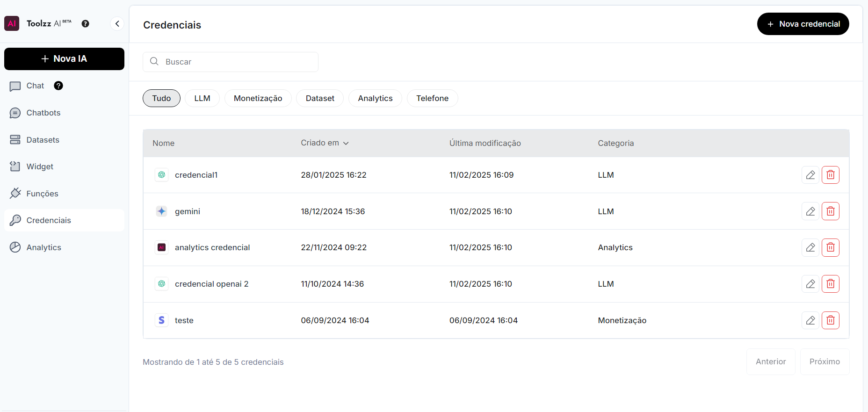The image size is (868, 412).
Task: Filter by the Monetização tab
Action: point(258,98)
